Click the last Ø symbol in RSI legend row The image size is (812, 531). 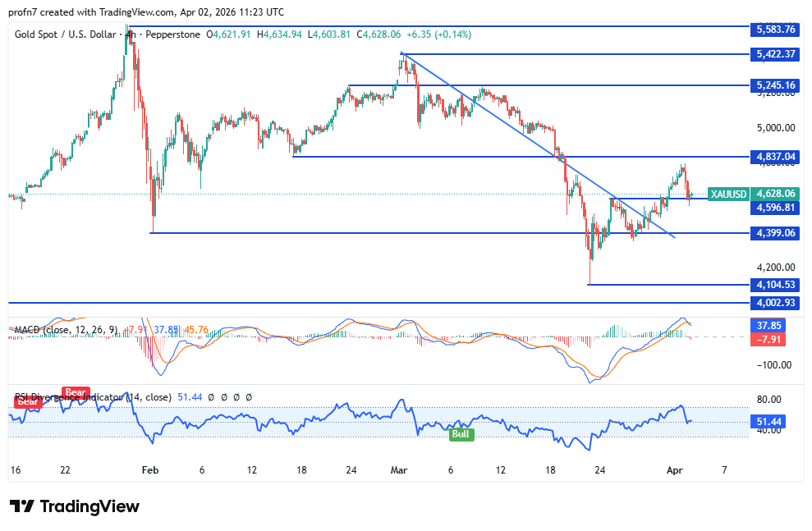(x=249, y=397)
